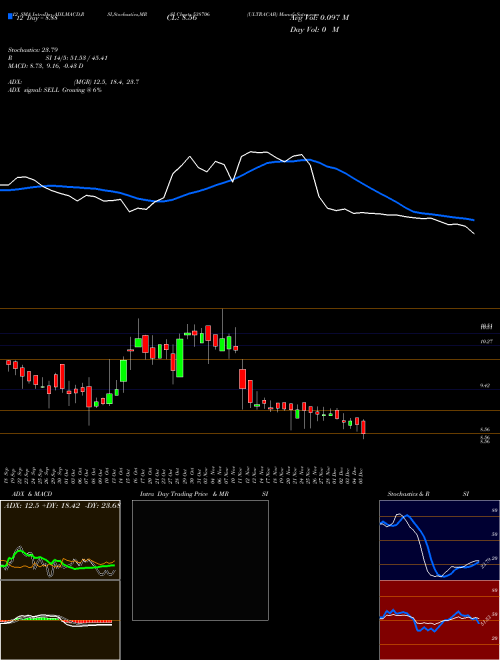
Task: Open the blue-background Stochastics chart panel
Action: (439, 540)
